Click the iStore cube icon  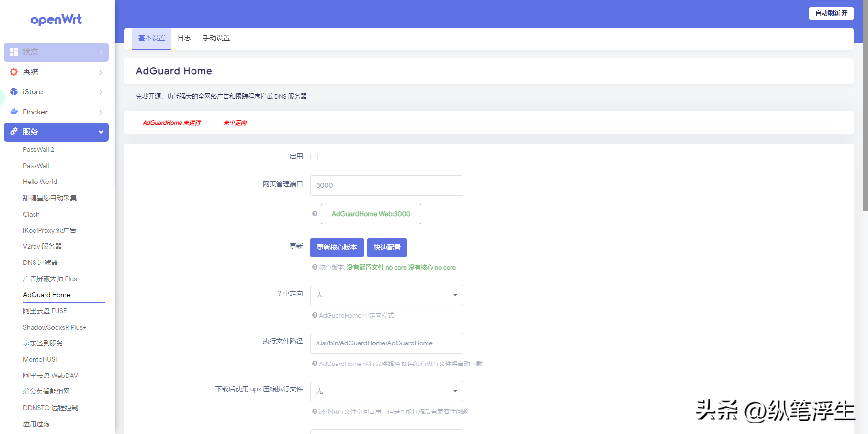pyautogui.click(x=14, y=91)
